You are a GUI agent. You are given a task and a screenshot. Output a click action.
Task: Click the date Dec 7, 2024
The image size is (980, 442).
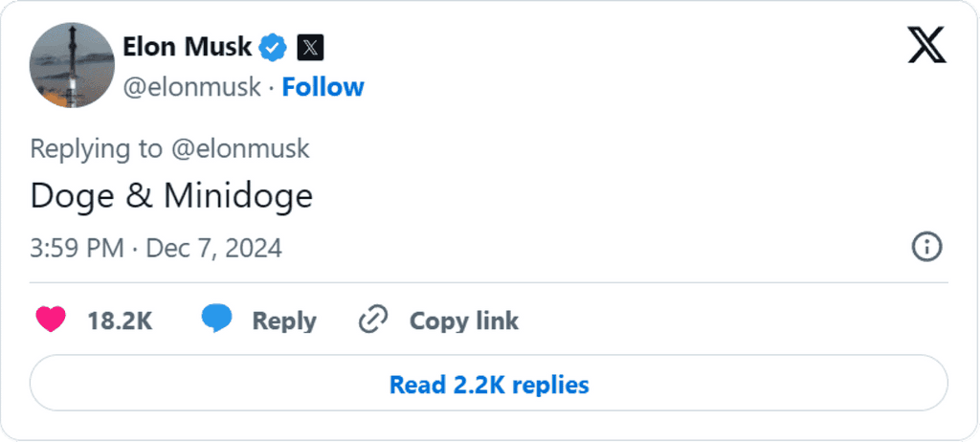(213, 248)
